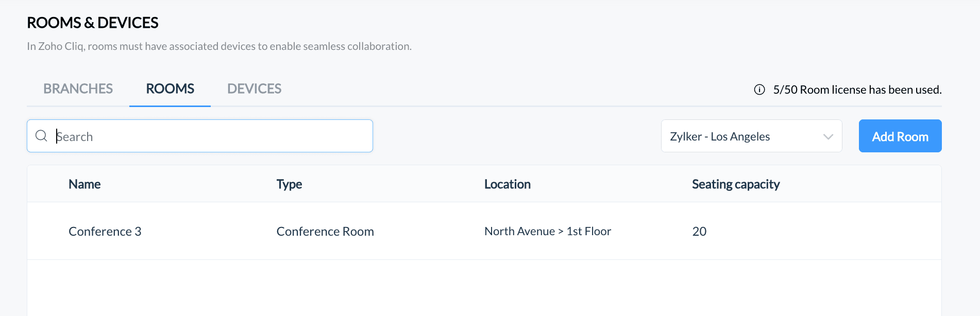Viewport: 980px width, 316px height.
Task: Click the info icon beside room license text
Action: (759, 90)
